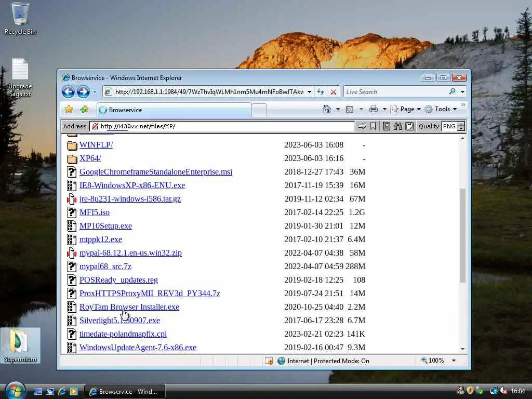Focus the Live Search box
Screen dimensions: 532x399
pos(395,92)
